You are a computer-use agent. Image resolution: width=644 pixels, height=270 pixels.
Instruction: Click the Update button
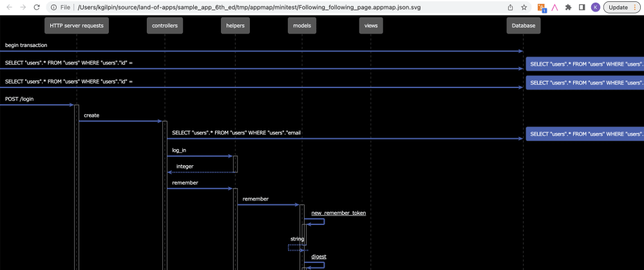point(618,7)
